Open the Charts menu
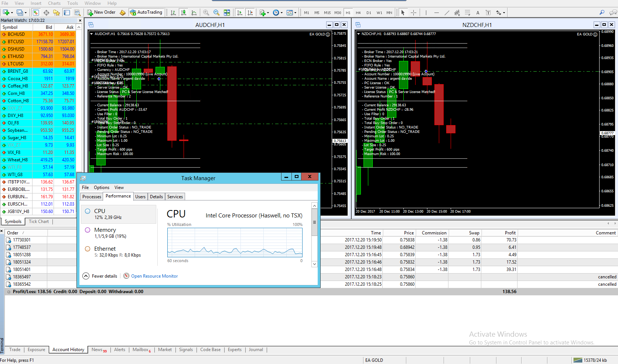 click(54, 3)
